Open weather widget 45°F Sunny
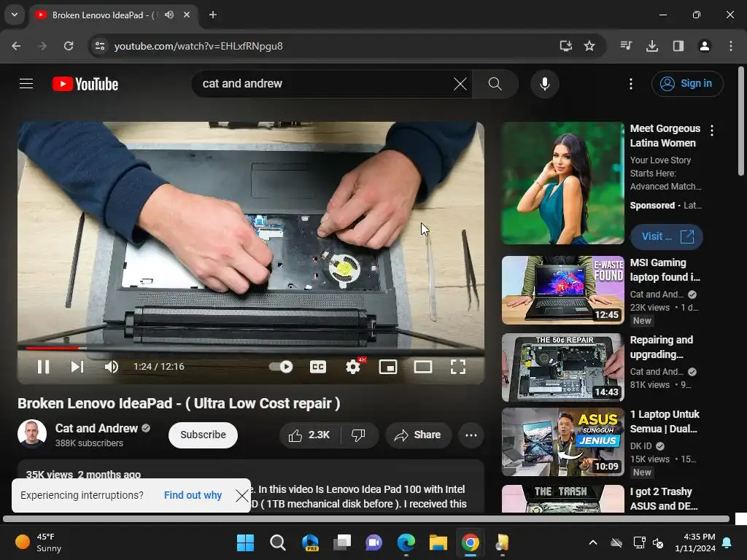The width and height of the screenshot is (747, 560). tap(39, 542)
